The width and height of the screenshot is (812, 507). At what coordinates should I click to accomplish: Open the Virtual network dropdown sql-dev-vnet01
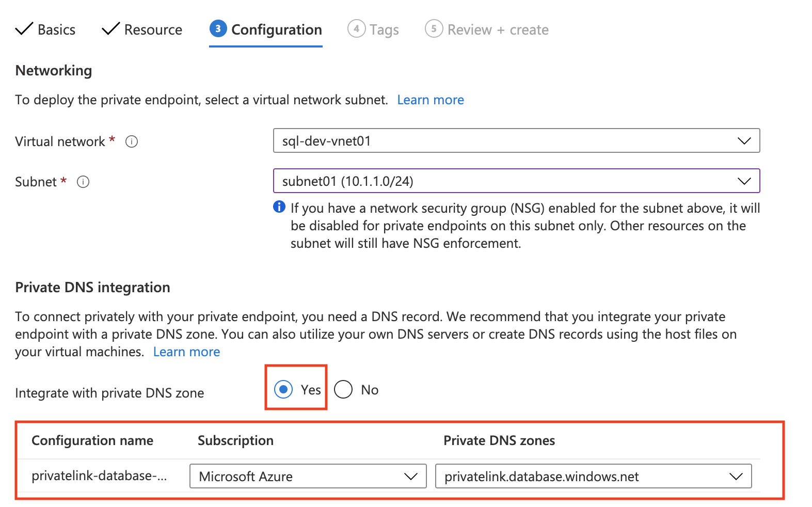coord(516,141)
